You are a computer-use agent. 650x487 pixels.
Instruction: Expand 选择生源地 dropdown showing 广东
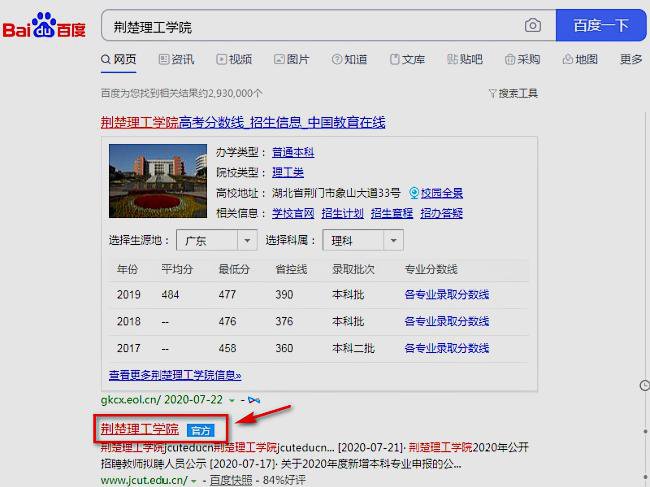tap(217, 240)
